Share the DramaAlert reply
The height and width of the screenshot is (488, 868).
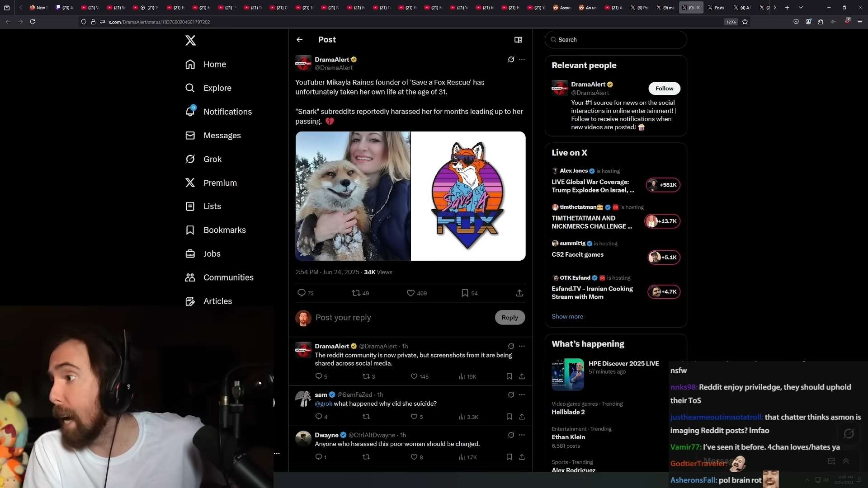click(522, 376)
